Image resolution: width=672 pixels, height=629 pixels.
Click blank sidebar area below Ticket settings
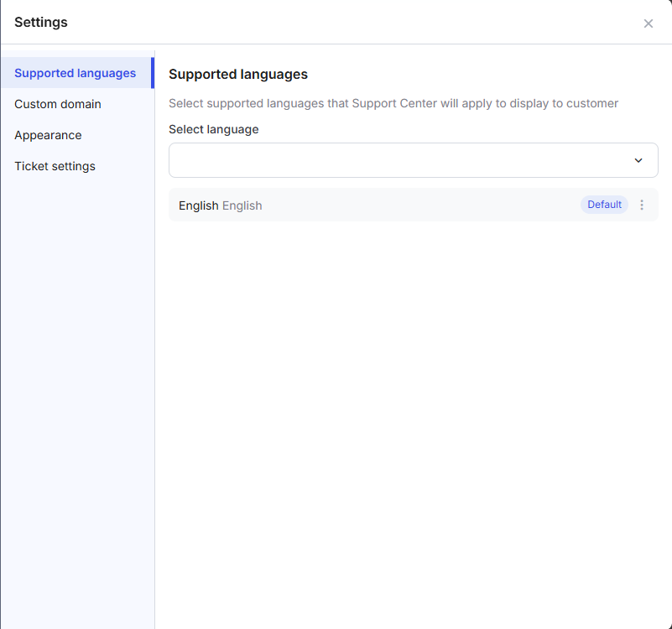pos(77,386)
